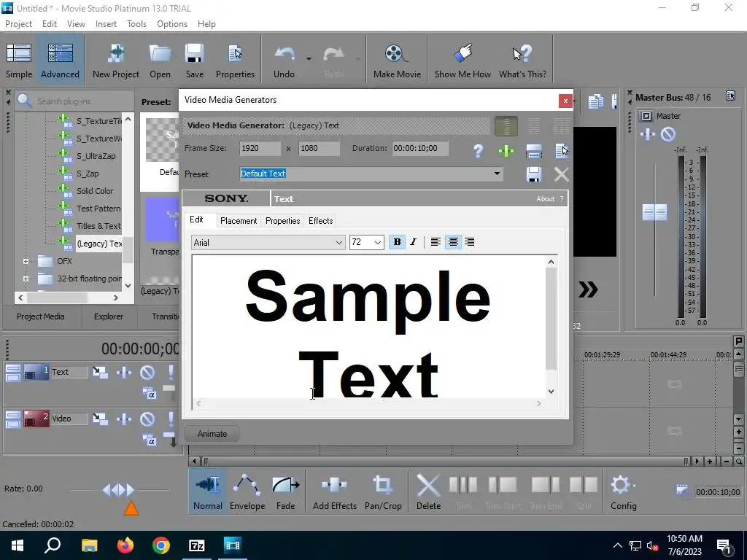
Task: Open the Config gear menu
Action: tap(623, 492)
